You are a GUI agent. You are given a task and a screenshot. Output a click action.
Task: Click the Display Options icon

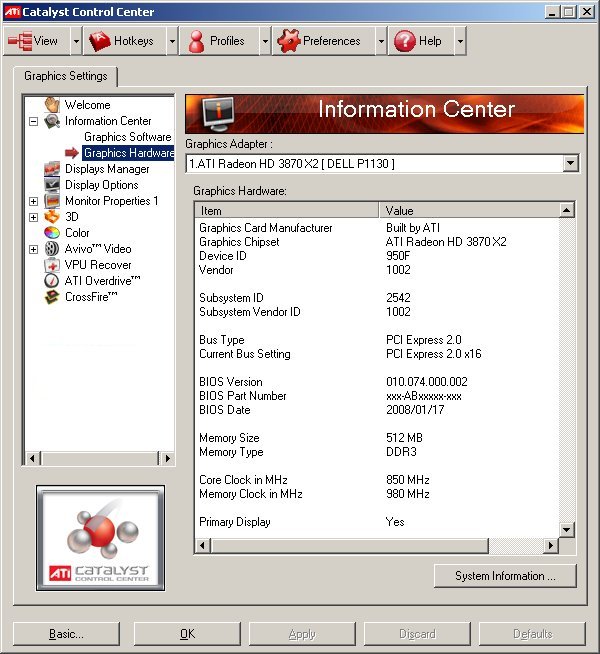point(52,184)
